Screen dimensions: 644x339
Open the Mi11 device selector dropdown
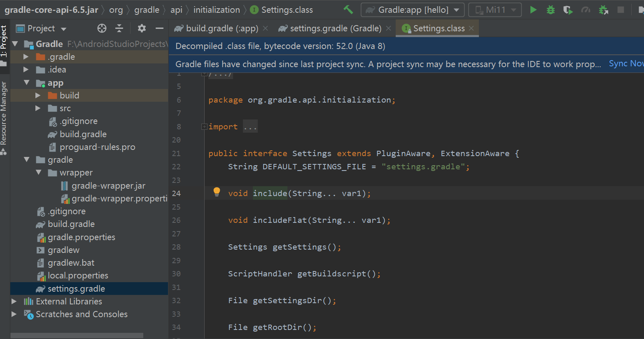click(x=495, y=9)
